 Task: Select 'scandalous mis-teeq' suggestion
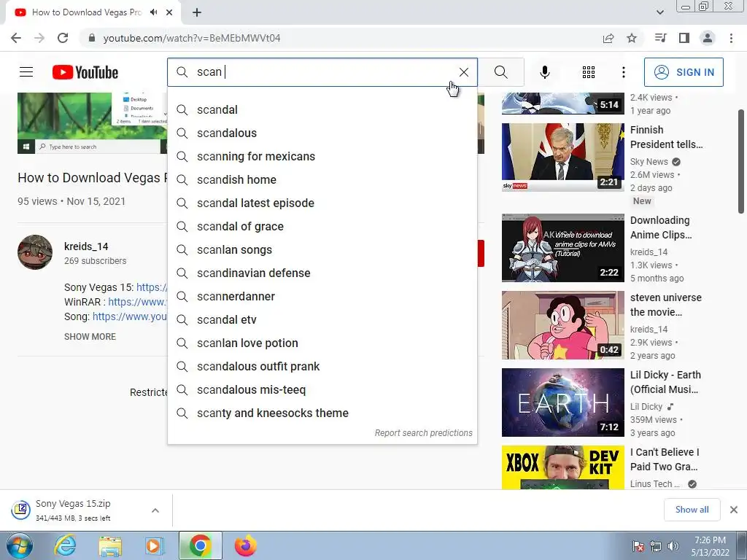pos(322,390)
